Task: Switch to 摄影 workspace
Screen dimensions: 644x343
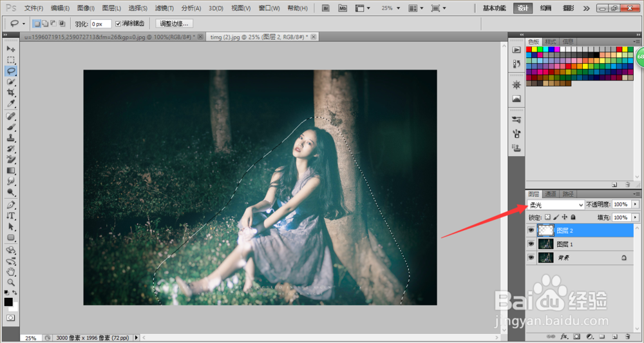Action: (x=569, y=8)
